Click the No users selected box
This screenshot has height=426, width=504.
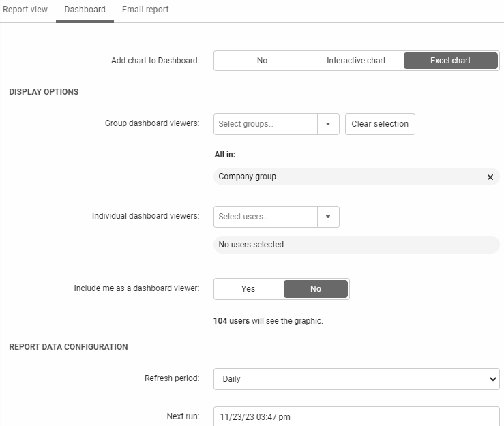click(356, 245)
